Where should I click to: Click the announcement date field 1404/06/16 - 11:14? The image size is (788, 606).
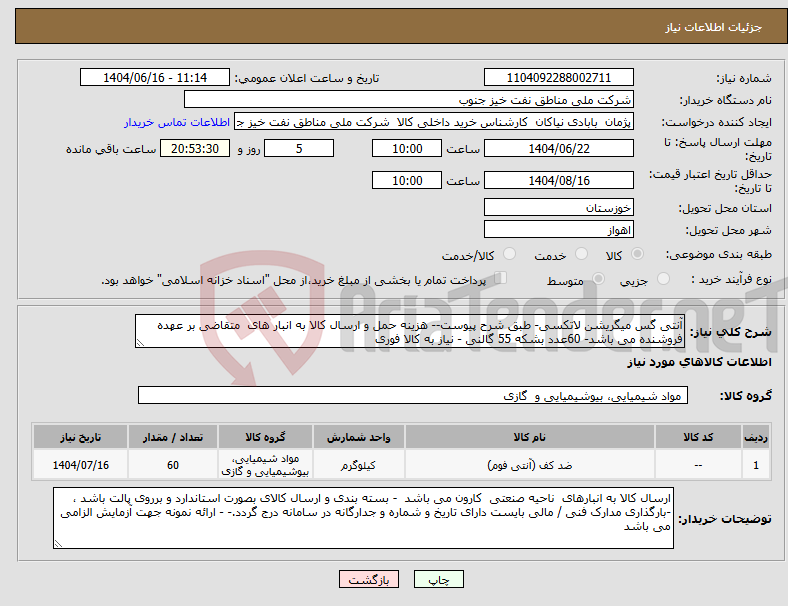(155, 78)
